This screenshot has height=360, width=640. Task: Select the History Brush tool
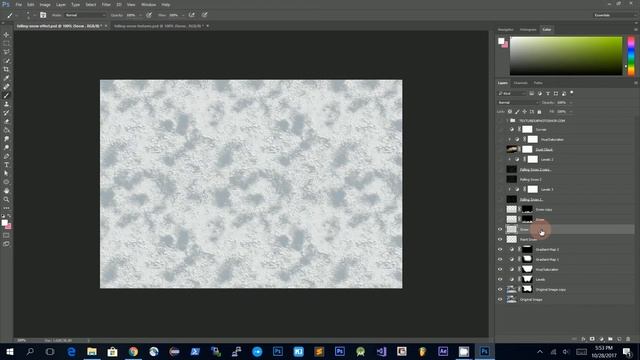[x=6, y=113]
